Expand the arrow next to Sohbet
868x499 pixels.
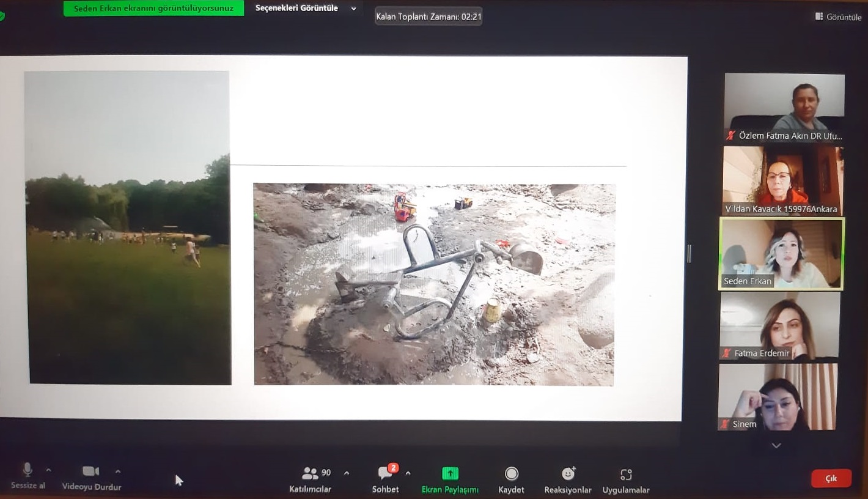tap(408, 473)
